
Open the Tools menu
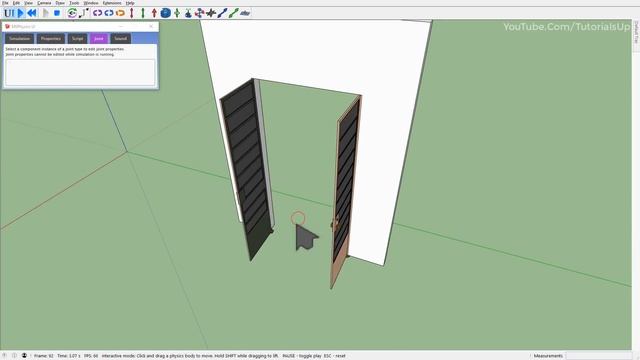pos(74,3)
